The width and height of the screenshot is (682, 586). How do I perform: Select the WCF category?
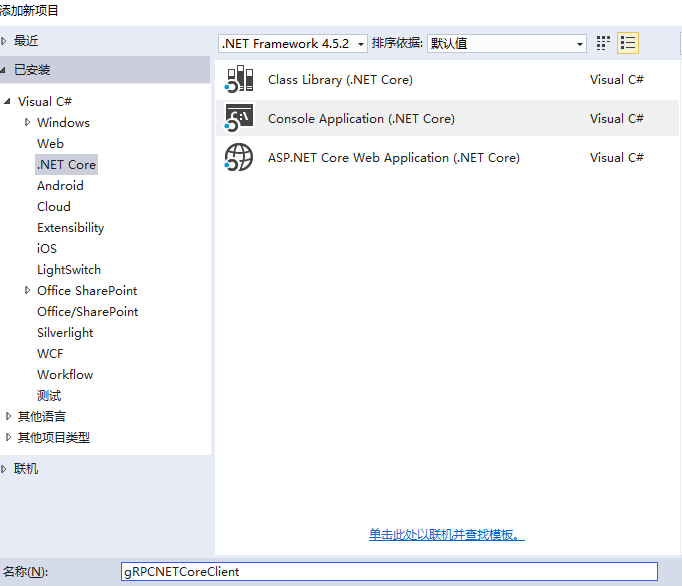(x=50, y=354)
